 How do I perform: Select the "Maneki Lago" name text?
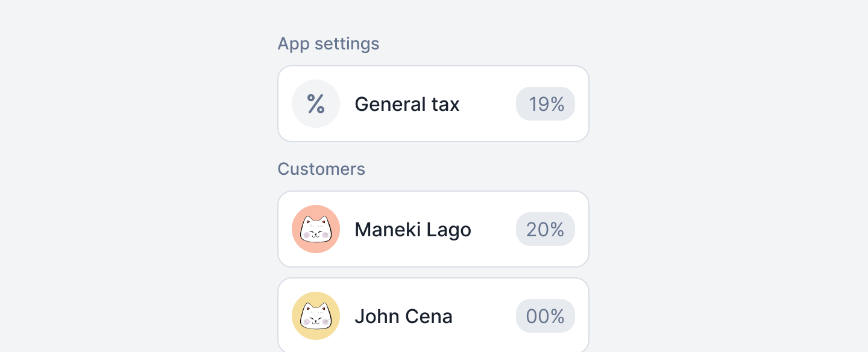click(x=413, y=230)
